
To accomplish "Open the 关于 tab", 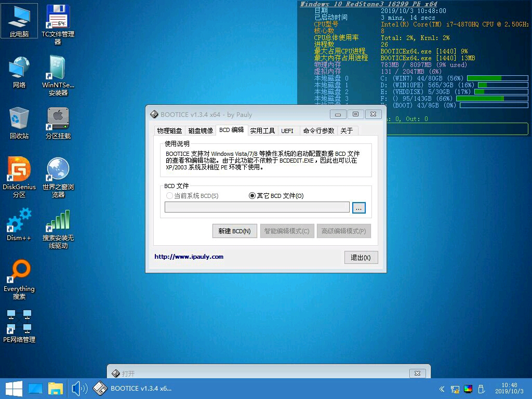I will point(347,130).
